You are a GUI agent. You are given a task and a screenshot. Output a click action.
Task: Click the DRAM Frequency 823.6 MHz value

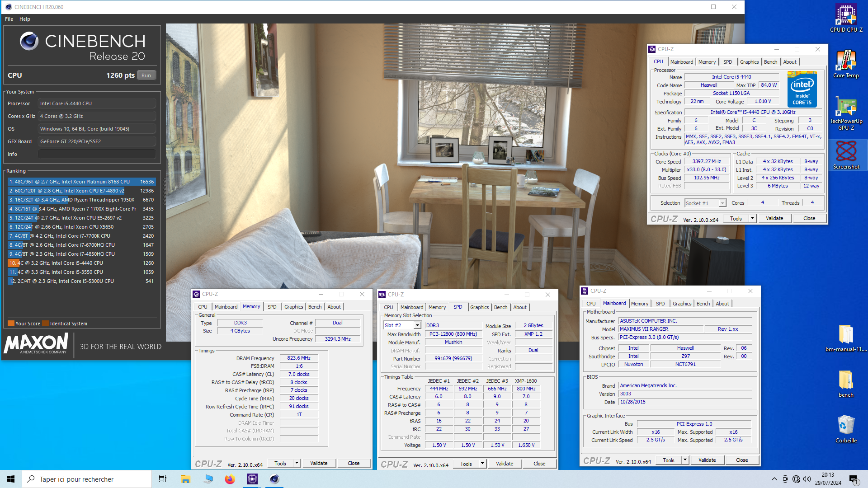click(x=299, y=358)
